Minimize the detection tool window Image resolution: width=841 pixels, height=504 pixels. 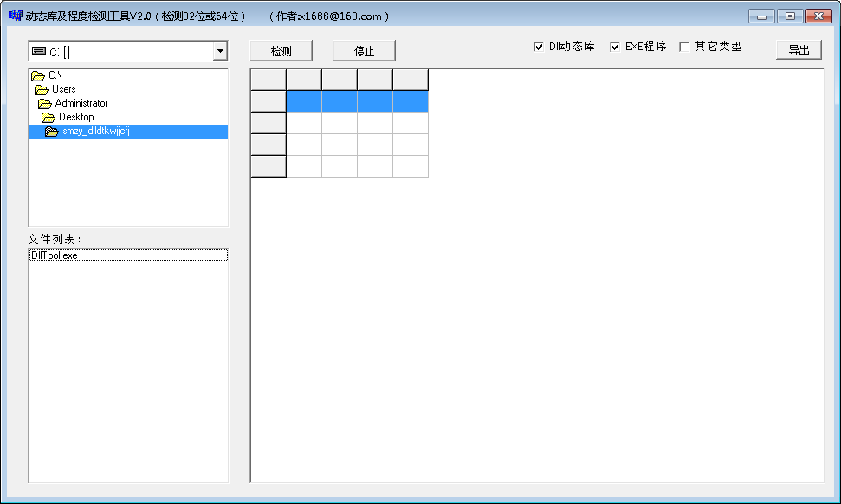[x=761, y=16]
